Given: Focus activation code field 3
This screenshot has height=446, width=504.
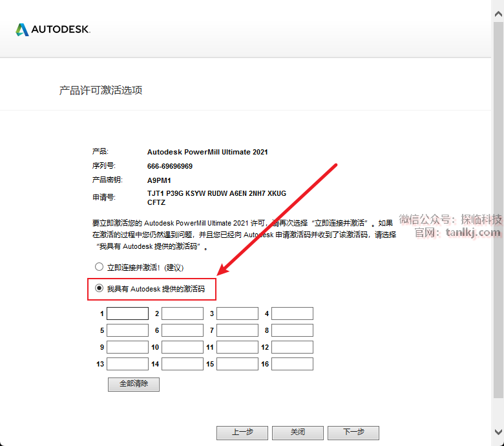Looking at the screenshot, I should click(x=238, y=313).
